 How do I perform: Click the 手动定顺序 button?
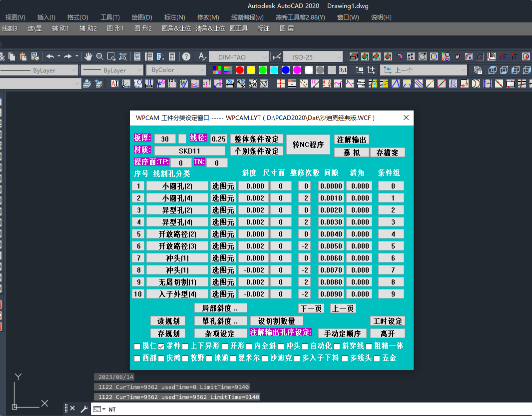click(x=342, y=333)
